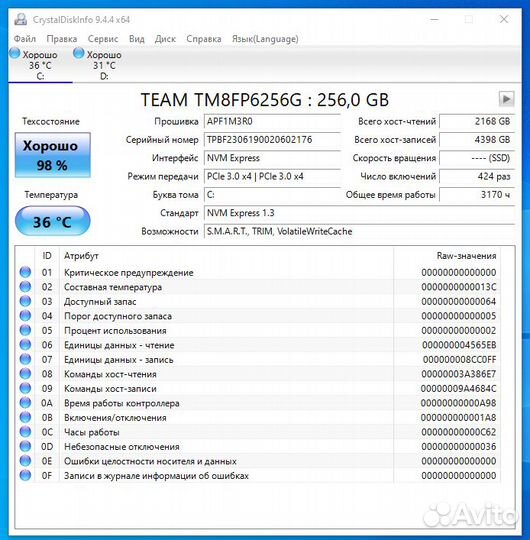This screenshot has height=540, width=530.
Task: Click blue health circle on C: disk tab
Action: (15, 53)
